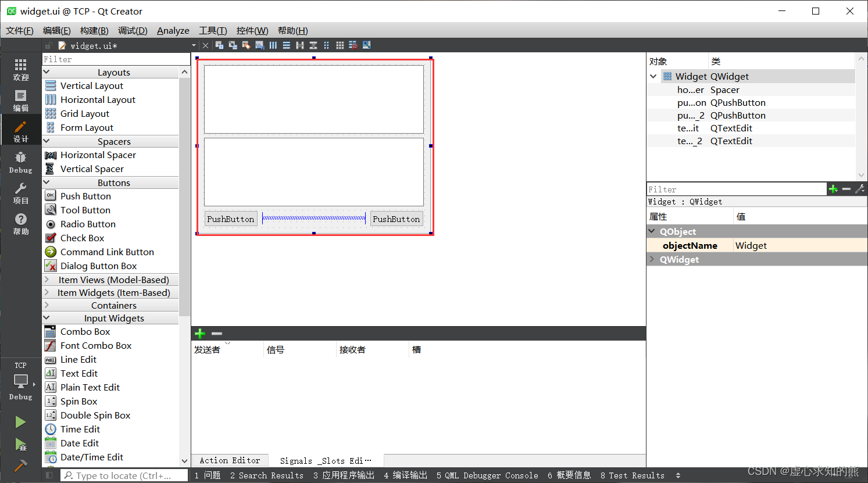Image resolution: width=868 pixels, height=483 pixels.
Task: Click the widget box Filter field
Action: point(116,59)
